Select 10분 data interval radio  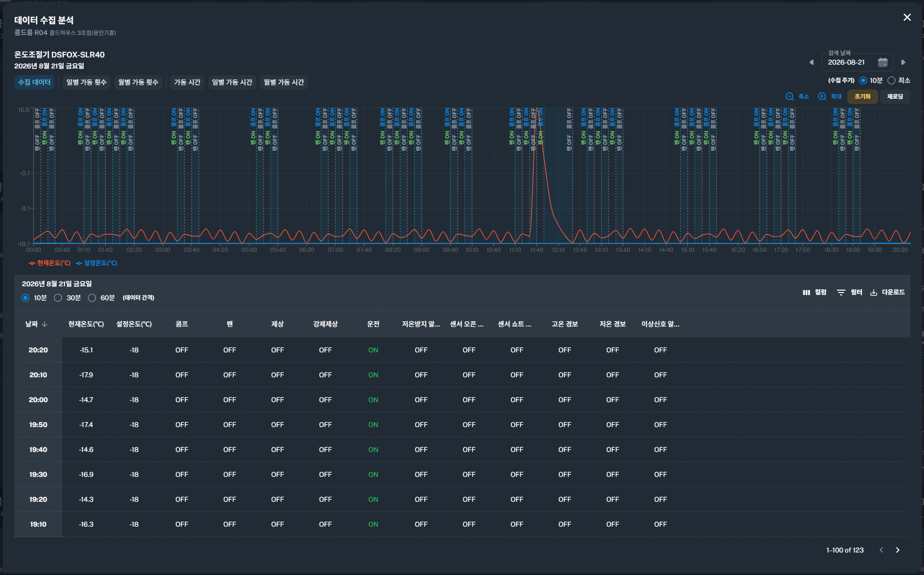pyautogui.click(x=25, y=298)
